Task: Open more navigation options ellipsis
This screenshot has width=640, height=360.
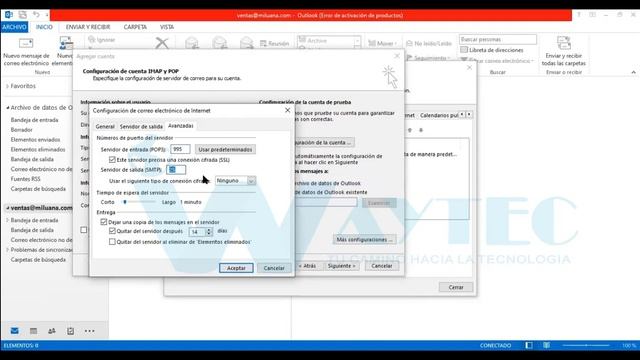Action: 89,331
